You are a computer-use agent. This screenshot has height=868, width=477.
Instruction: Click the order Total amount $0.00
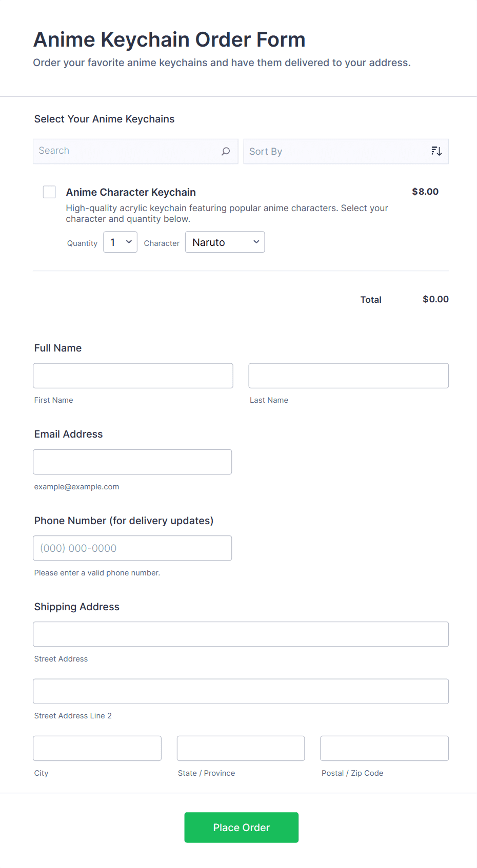click(x=435, y=299)
